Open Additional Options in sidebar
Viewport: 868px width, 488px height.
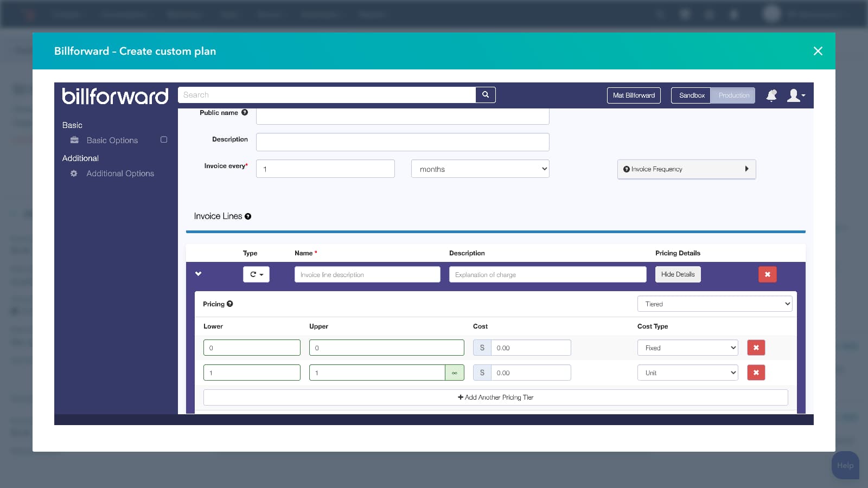pos(120,174)
